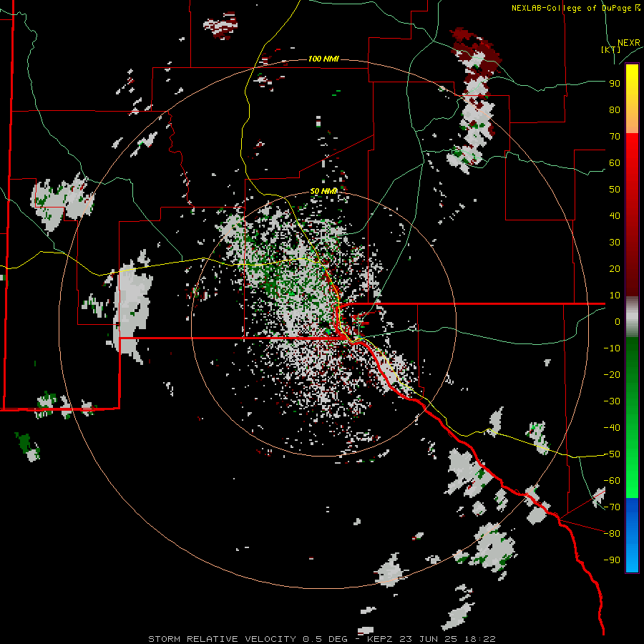Pick the light orange colorbar segment near 70
Screen dimensions: 644x644
[x=632, y=125]
